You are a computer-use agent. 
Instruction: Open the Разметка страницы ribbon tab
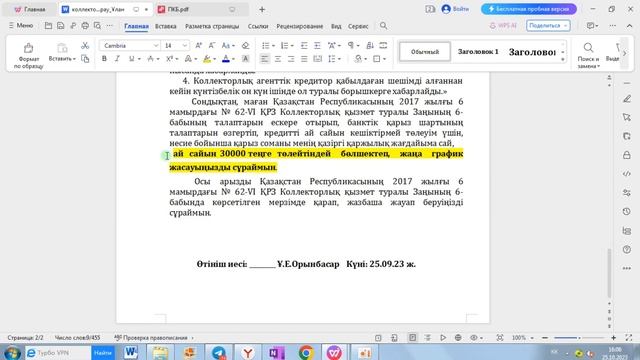212,26
